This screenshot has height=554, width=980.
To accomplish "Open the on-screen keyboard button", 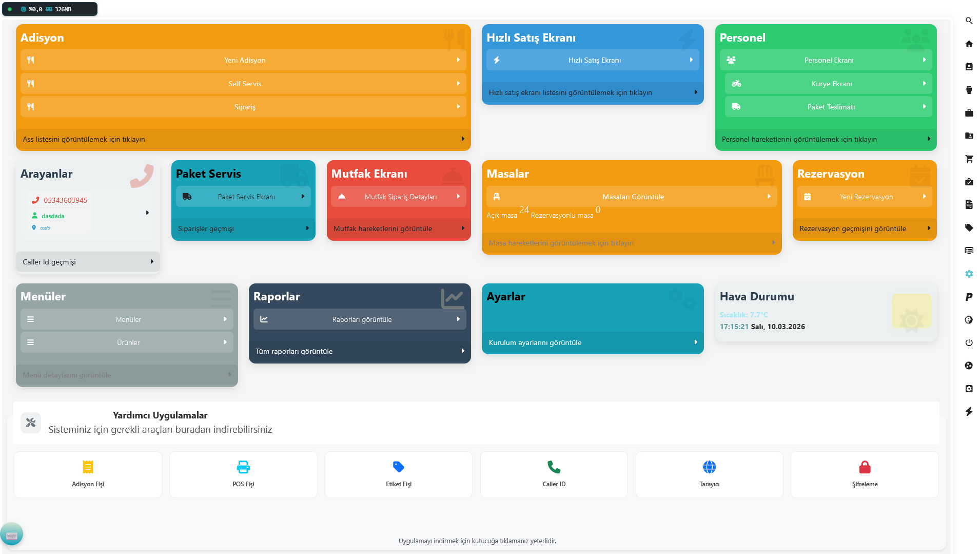I will [x=12, y=535].
